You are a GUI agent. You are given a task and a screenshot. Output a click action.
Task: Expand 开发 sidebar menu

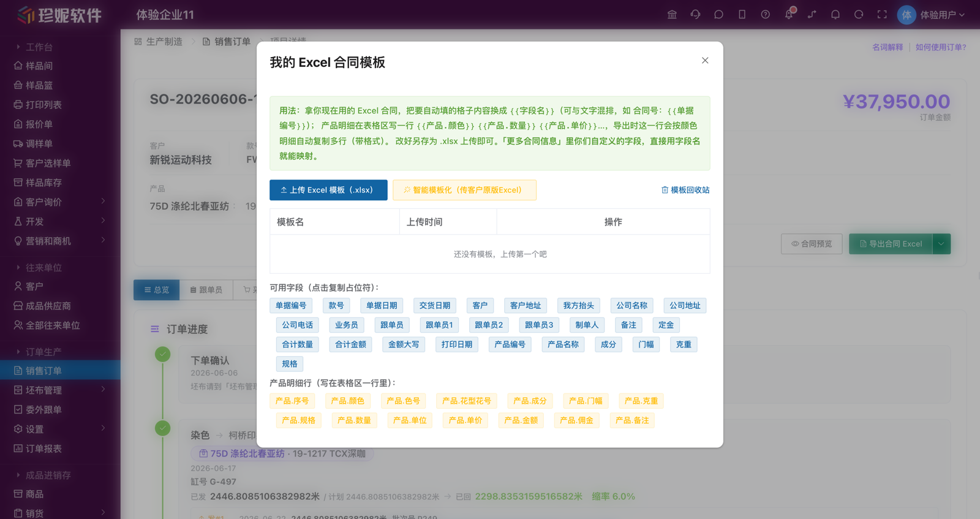(60, 222)
